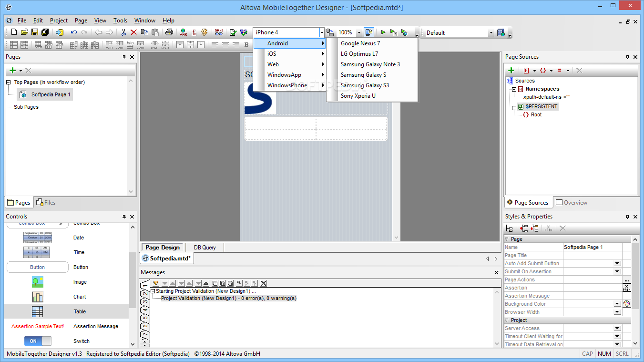Image resolution: width=644 pixels, height=362 pixels.
Task: Click the validate project checkmark icon
Action: point(233,32)
